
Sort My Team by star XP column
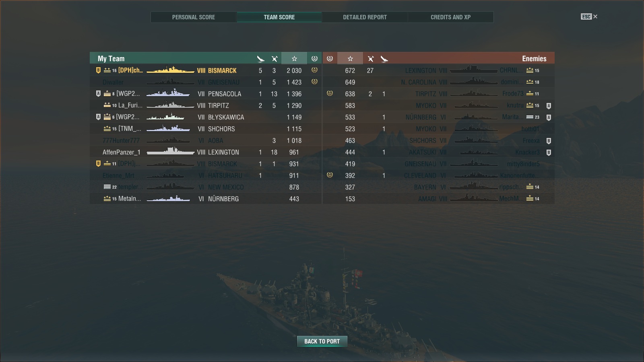click(294, 58)
